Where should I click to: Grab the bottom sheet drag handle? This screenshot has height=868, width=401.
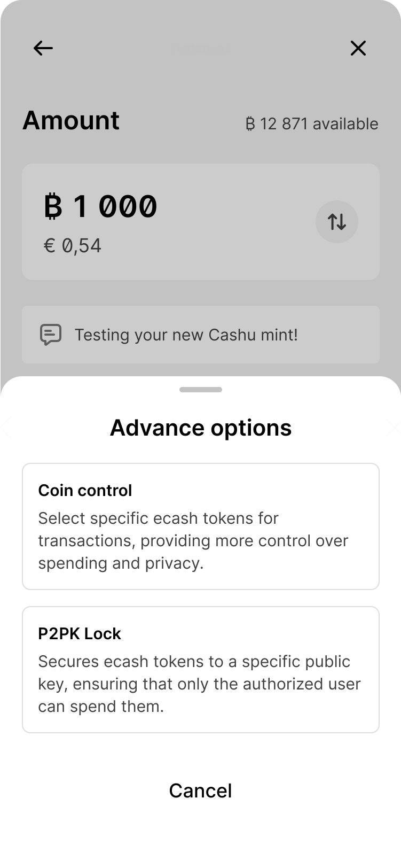[201, 390]
